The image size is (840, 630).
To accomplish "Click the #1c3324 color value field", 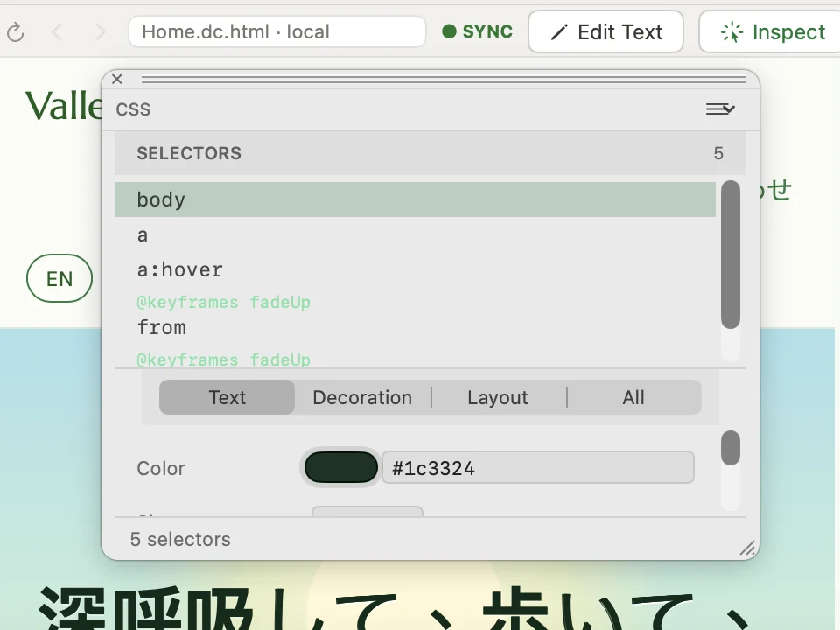I will coord(538,467).
